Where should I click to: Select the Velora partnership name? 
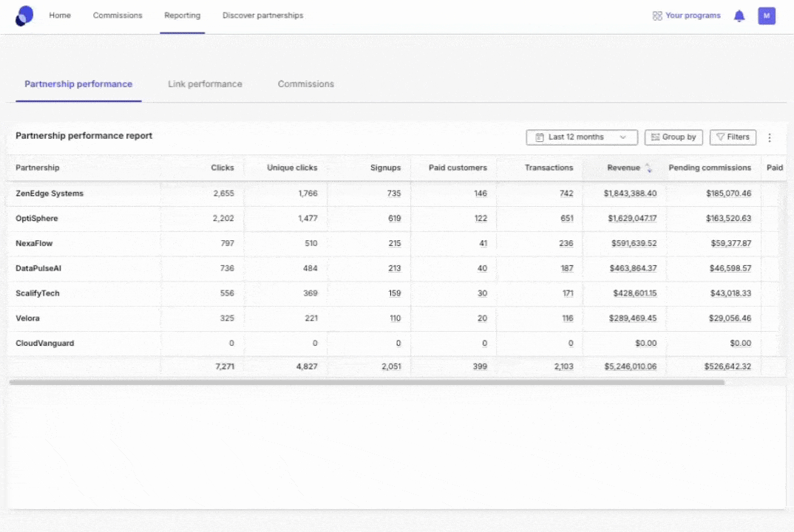pos(27,318)
